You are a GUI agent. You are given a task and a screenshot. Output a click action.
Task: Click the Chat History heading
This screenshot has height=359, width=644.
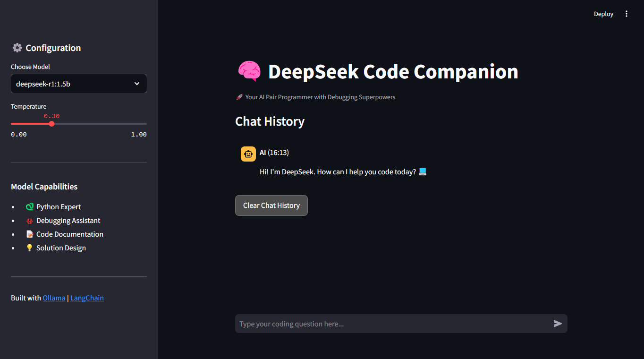point(270,121)
